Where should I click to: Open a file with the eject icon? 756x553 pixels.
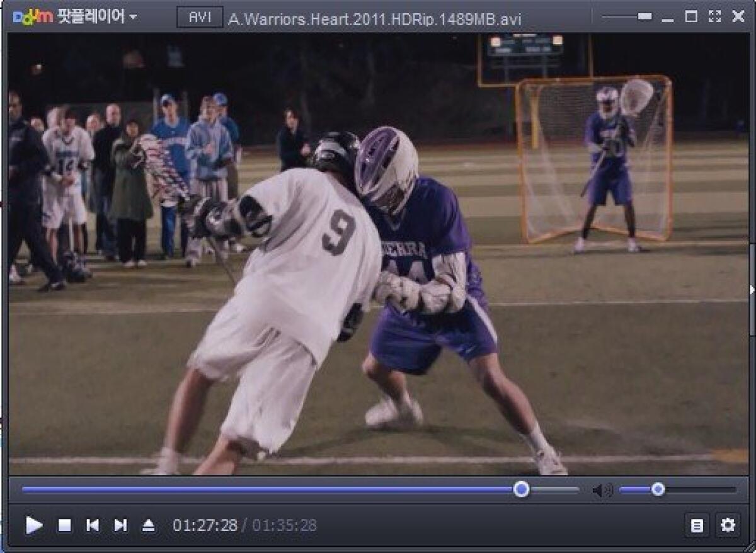click(x=148, y=525)
